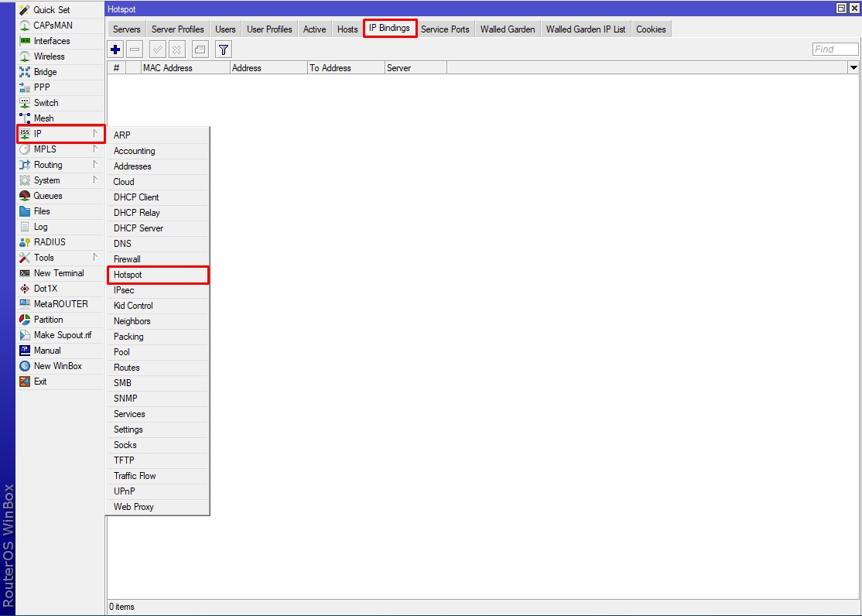
Task: Choose Routes from the IP submenu
Action: [x=157, y=367]
